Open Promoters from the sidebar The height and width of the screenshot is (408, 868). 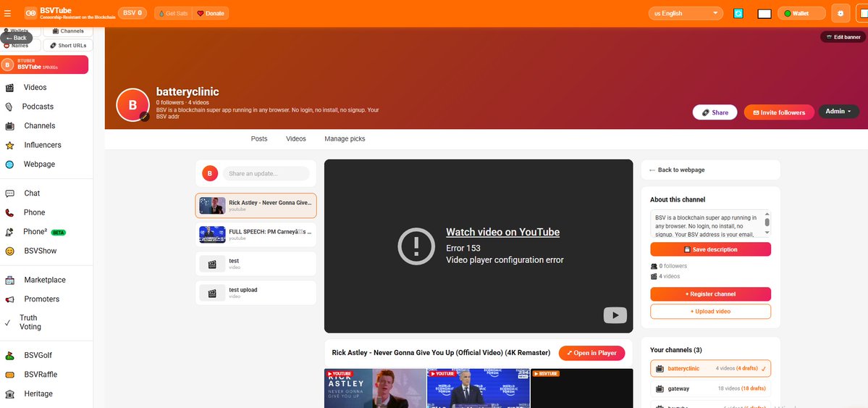click(41, 299)
